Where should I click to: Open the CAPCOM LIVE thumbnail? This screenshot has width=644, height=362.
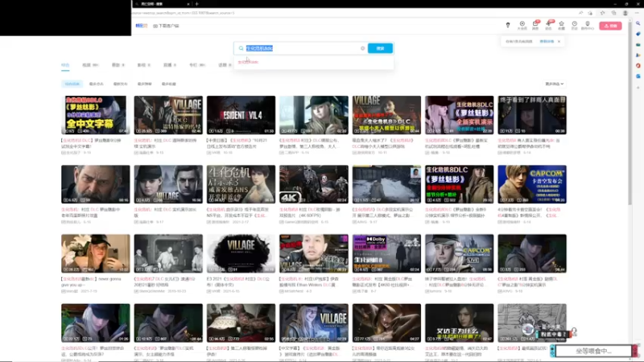pos(459,253)
